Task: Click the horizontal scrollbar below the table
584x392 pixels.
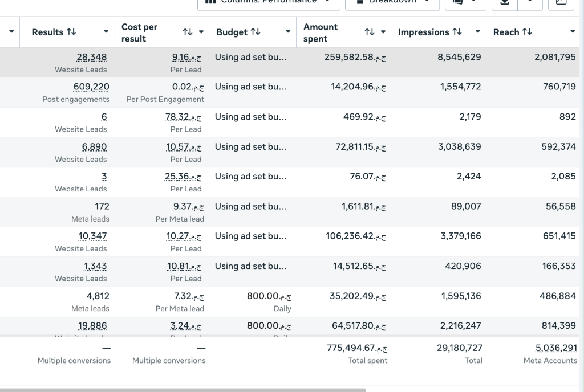Action: [182, 390]
